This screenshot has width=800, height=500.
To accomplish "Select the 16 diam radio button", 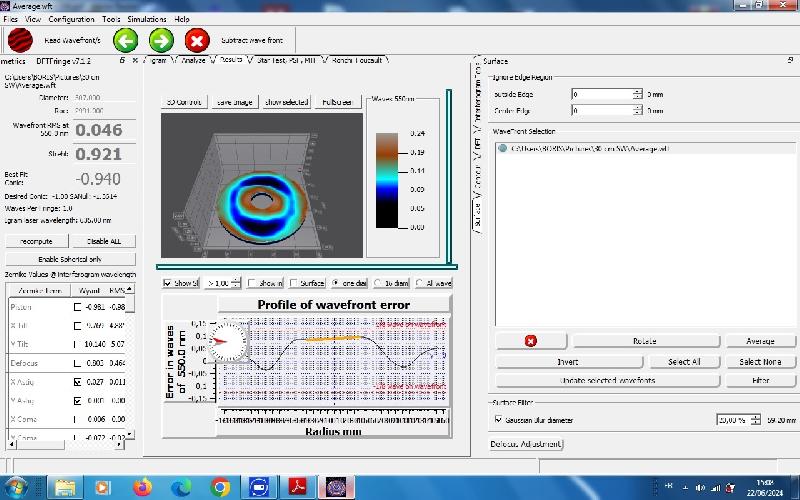I will (378, 283).
